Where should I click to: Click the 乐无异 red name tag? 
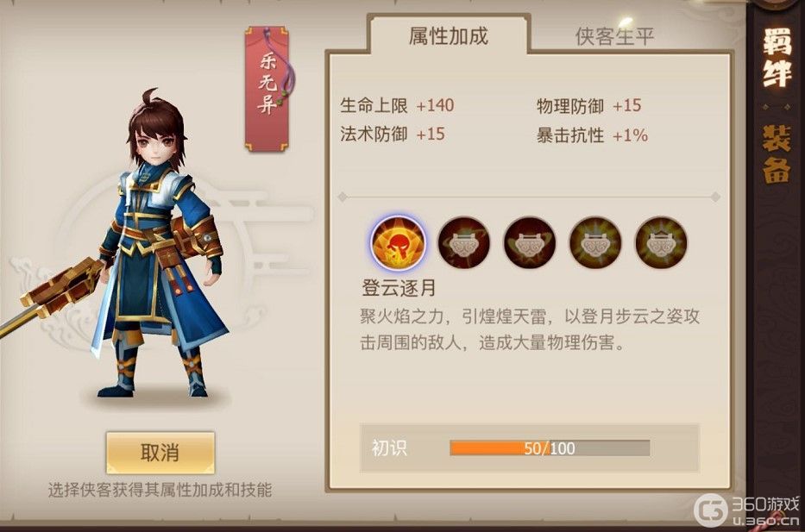pos(267,89)
